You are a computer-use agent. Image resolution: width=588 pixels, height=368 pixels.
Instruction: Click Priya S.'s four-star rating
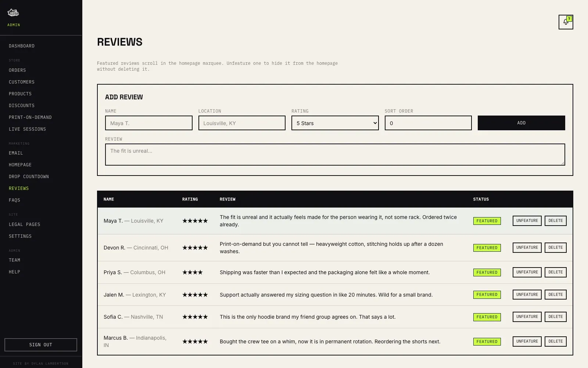193,272
